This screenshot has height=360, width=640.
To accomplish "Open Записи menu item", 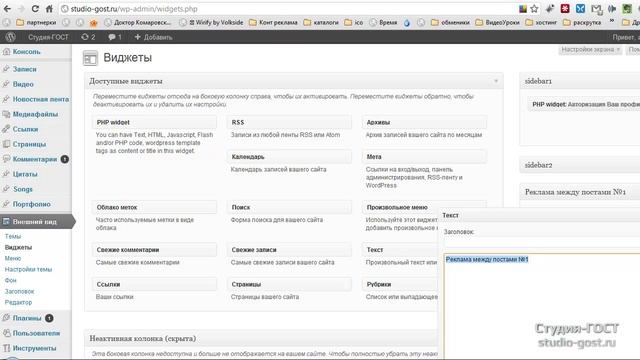I will click(x=24, y=69).
